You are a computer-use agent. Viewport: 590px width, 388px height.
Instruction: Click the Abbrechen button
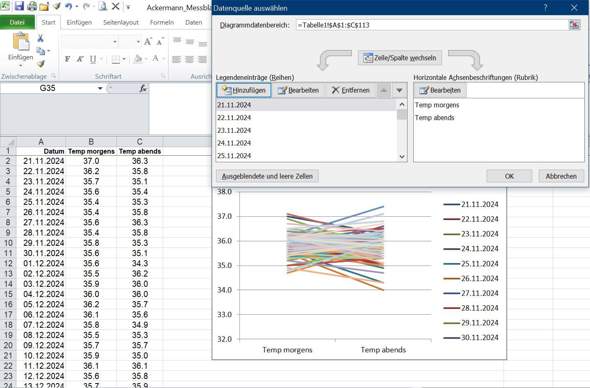click(561, 176)
